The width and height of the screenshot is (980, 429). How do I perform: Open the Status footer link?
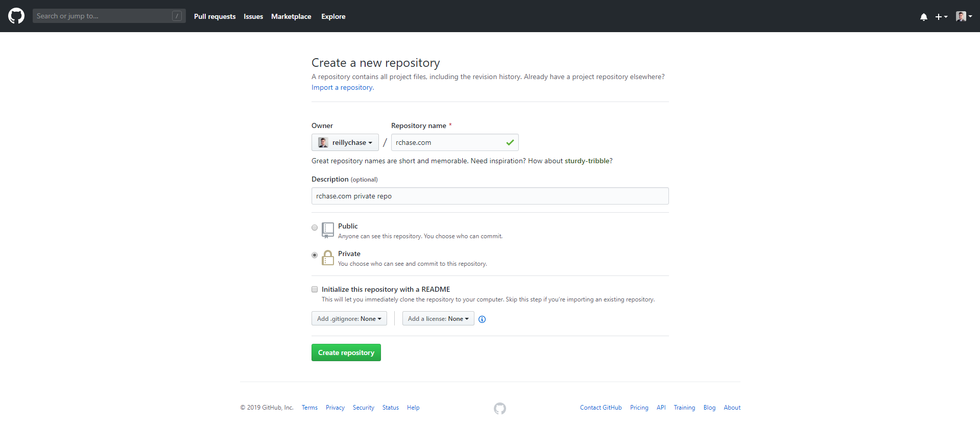click(391, 408)
